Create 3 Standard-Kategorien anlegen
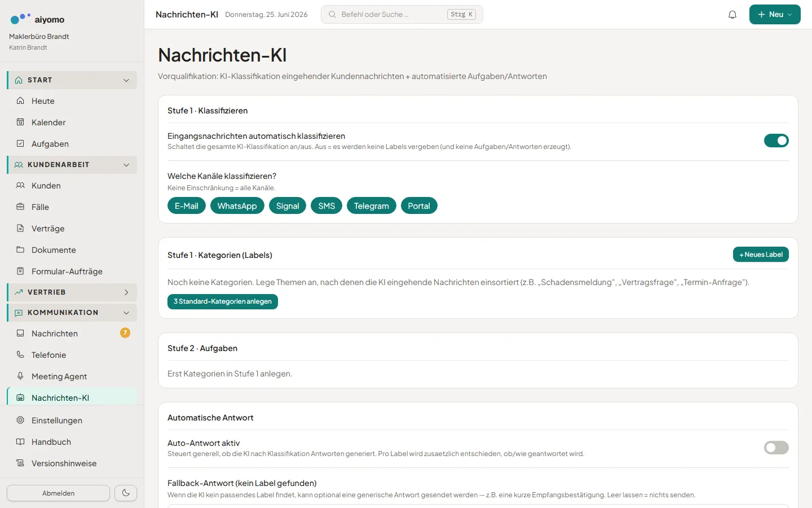 coord(223,301)
